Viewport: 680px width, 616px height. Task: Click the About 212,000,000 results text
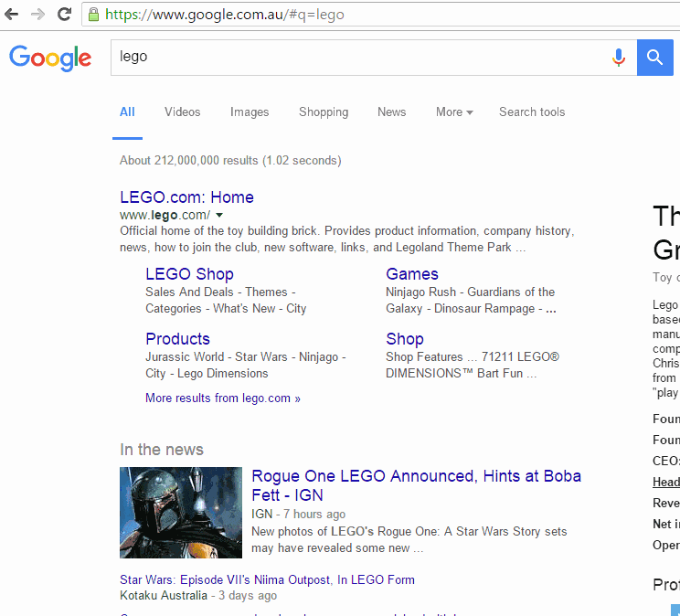(230, 161)
